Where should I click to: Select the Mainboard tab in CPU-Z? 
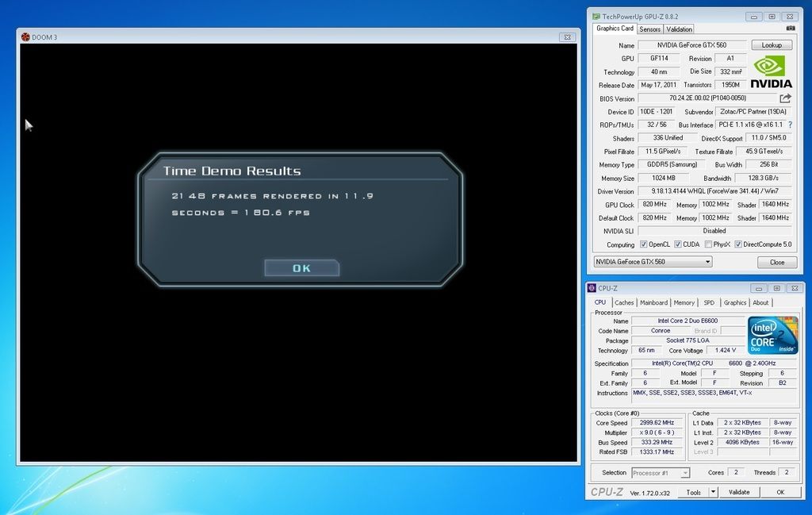pos(653,302)
